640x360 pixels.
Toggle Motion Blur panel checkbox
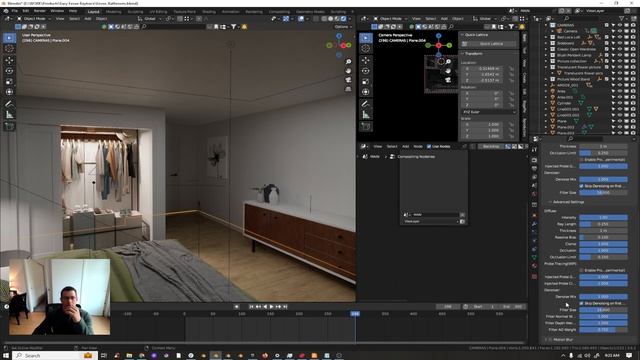[x=551, y=340]
